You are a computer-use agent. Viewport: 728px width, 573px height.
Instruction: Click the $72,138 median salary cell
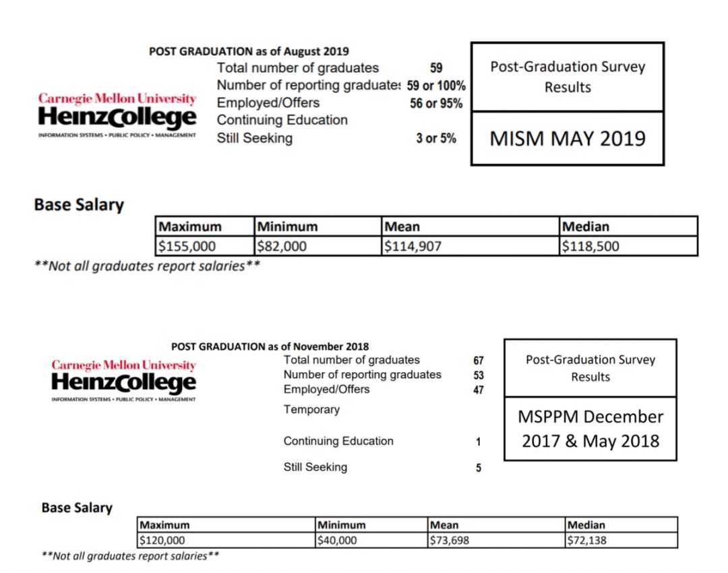click(621, 540)
